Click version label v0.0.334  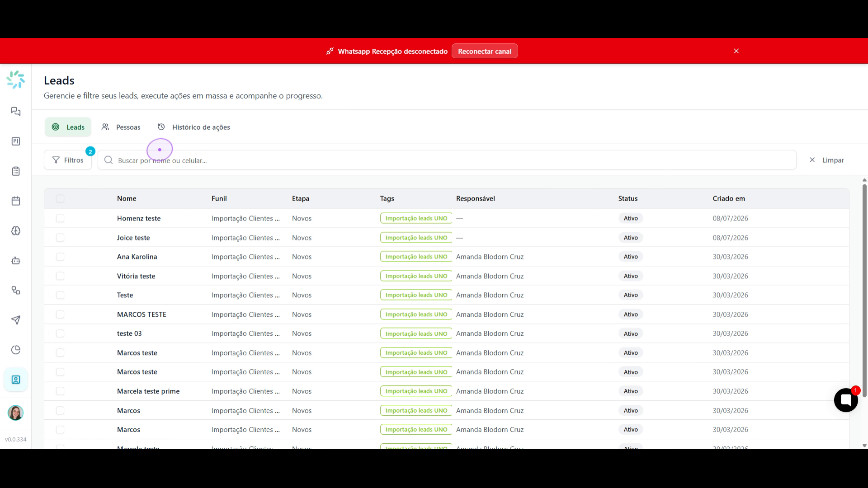coord(16,439)
